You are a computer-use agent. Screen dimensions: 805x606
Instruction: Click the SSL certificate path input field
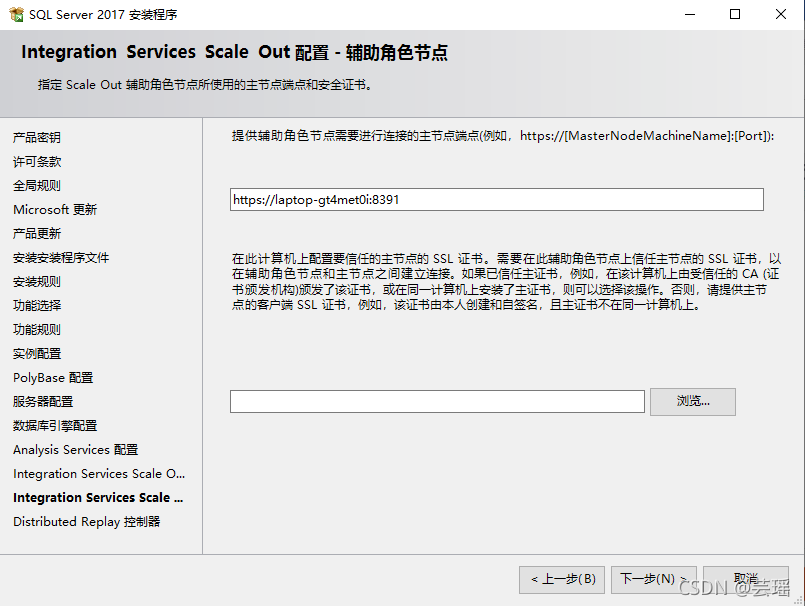click(x=437, y=401)
